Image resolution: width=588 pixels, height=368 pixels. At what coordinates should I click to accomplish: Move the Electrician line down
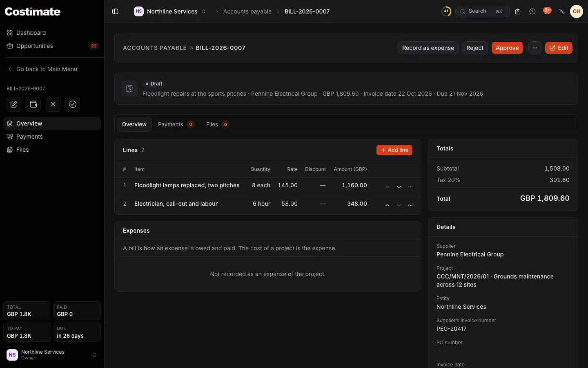399,205
